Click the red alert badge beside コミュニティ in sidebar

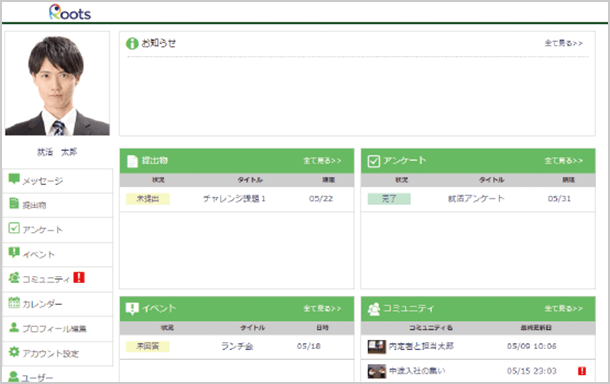tap(79, 277)
